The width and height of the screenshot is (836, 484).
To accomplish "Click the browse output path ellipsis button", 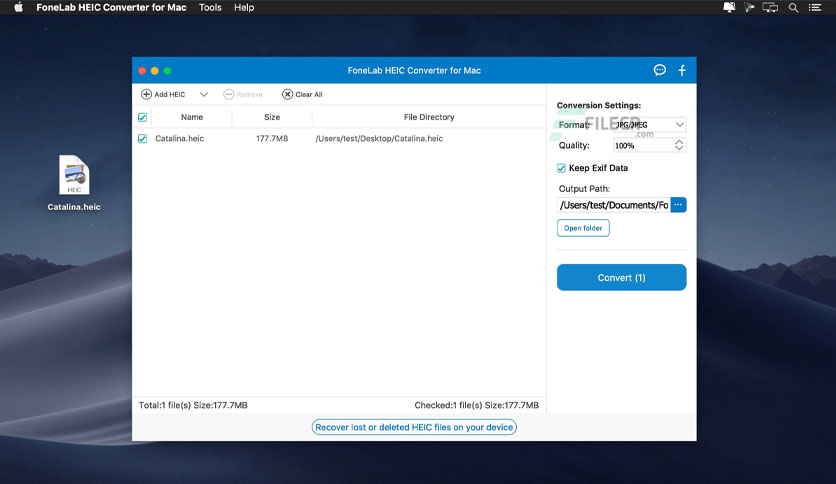I will 678,205.
